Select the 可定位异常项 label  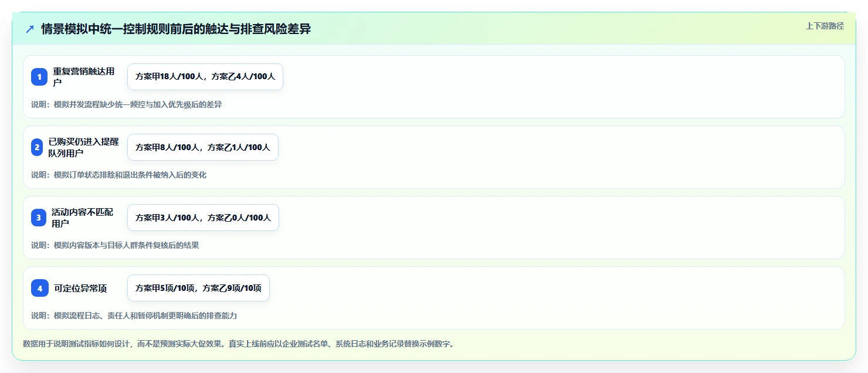[80, 288]
